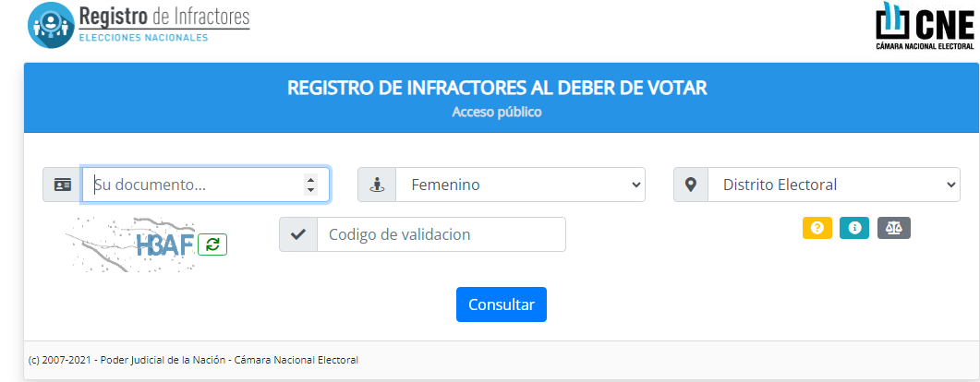Open the Femenino gender dropdown

(520, 185)
